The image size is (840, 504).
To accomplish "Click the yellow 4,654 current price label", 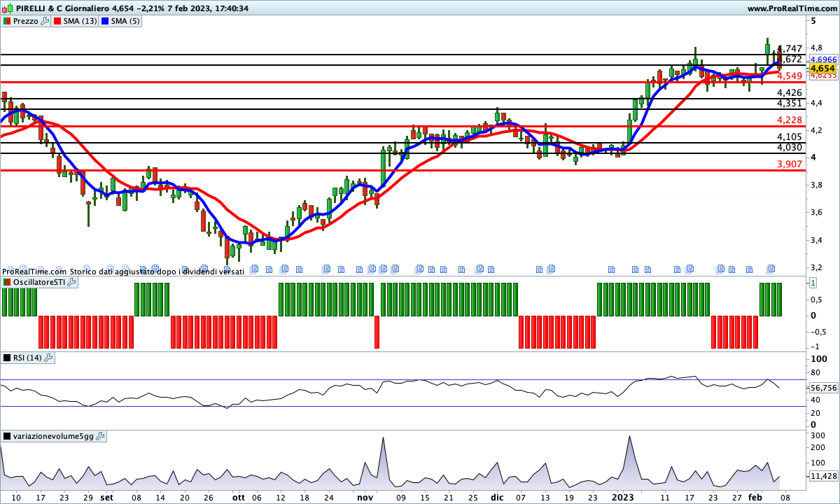I will point(822,69).
